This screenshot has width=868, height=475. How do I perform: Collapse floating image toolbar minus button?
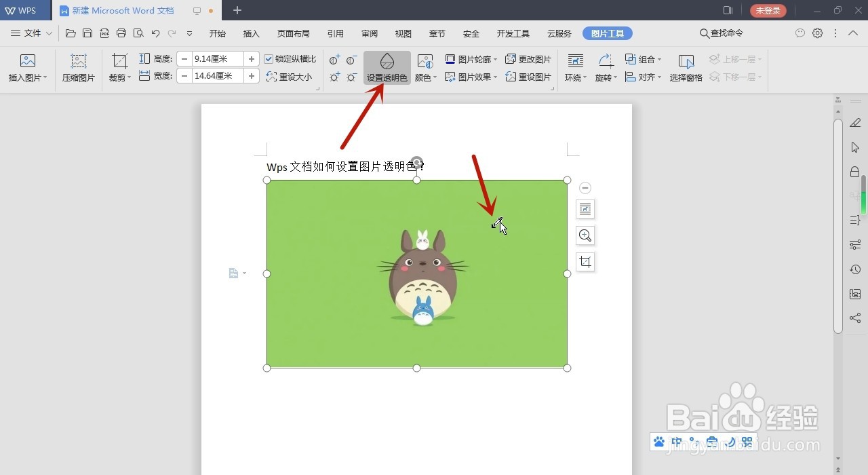coord(585,188)
